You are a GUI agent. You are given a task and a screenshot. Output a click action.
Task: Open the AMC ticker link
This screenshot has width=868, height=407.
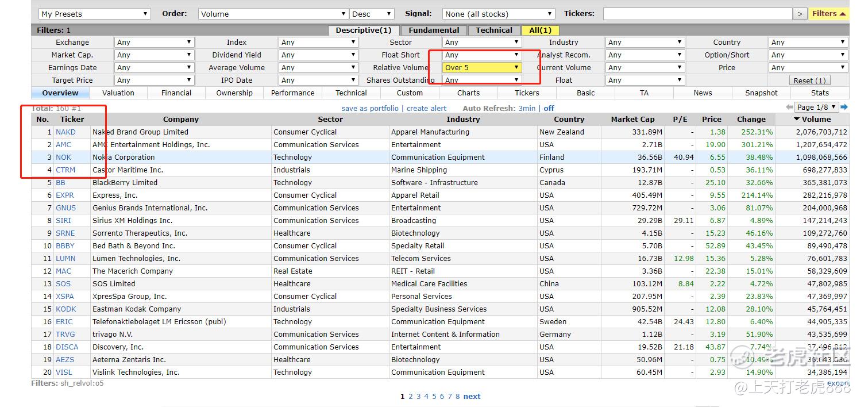pos(63,144)
